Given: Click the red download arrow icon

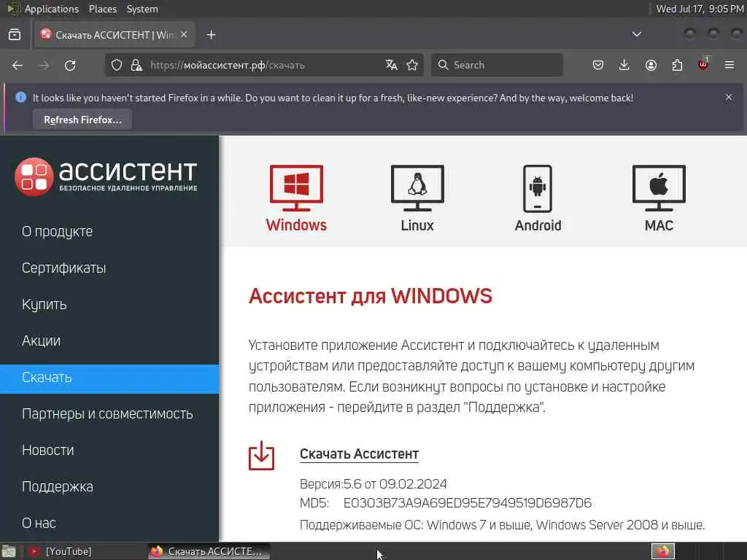Looking at the screenshot, I should 262,456.
